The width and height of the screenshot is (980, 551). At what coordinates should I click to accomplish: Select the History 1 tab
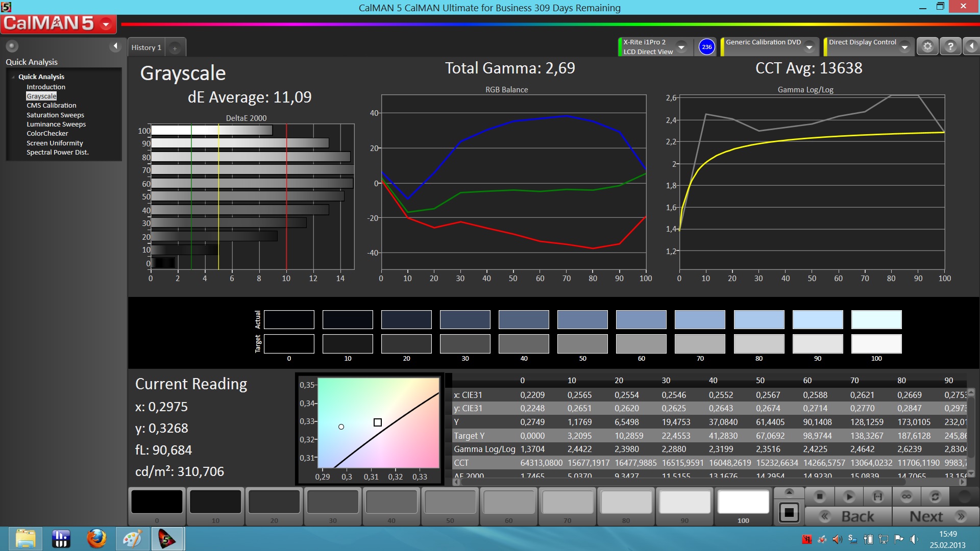point(146,47)
